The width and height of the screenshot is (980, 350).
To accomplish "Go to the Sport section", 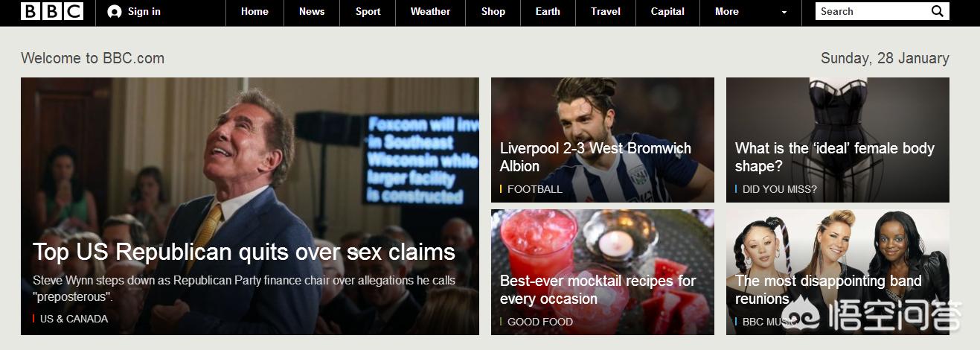I will click(x=368, y=12).
